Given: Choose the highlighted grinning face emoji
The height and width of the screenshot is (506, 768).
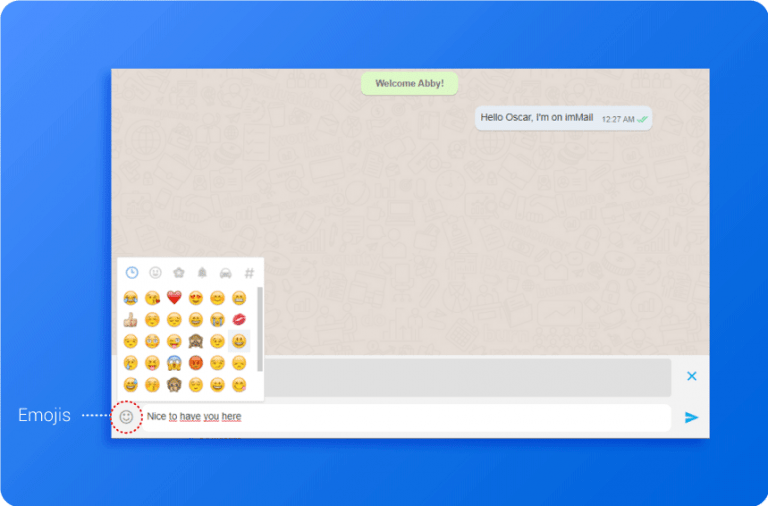Looking at the screenshot, I should [239, 341].
